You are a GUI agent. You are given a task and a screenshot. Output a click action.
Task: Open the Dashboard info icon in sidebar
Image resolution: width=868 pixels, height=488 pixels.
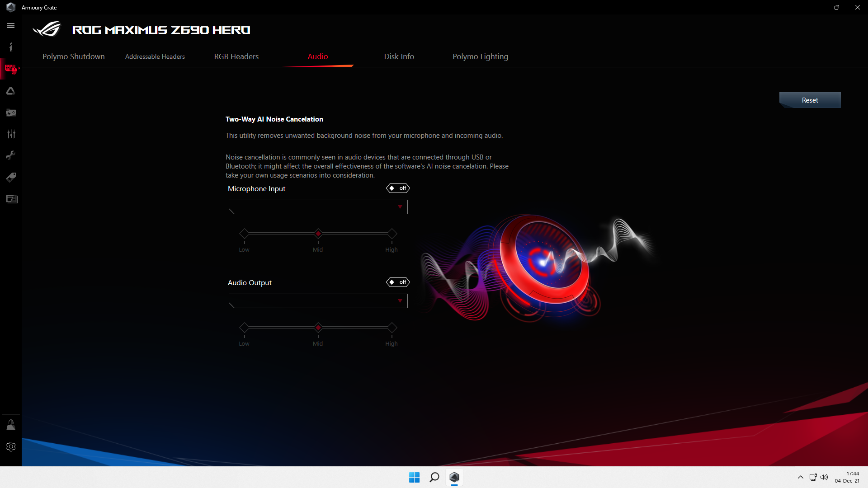point(11,47)
